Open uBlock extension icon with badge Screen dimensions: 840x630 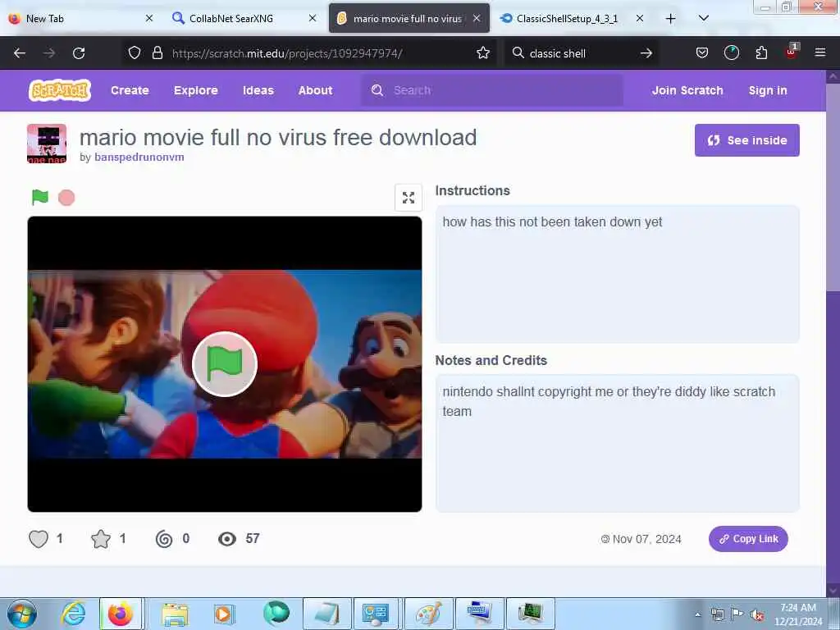click(x=792, y=52)
